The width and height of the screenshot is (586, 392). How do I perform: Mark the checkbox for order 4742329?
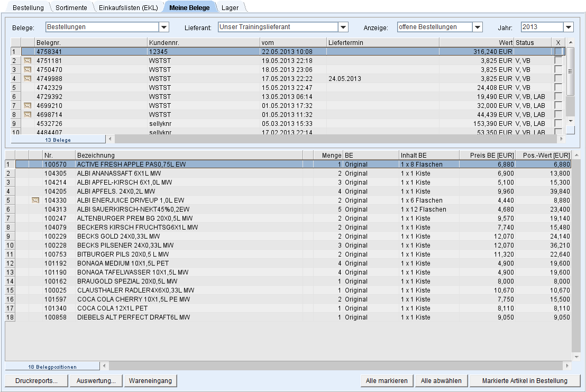pyautogui.click(x=558, y=88)
